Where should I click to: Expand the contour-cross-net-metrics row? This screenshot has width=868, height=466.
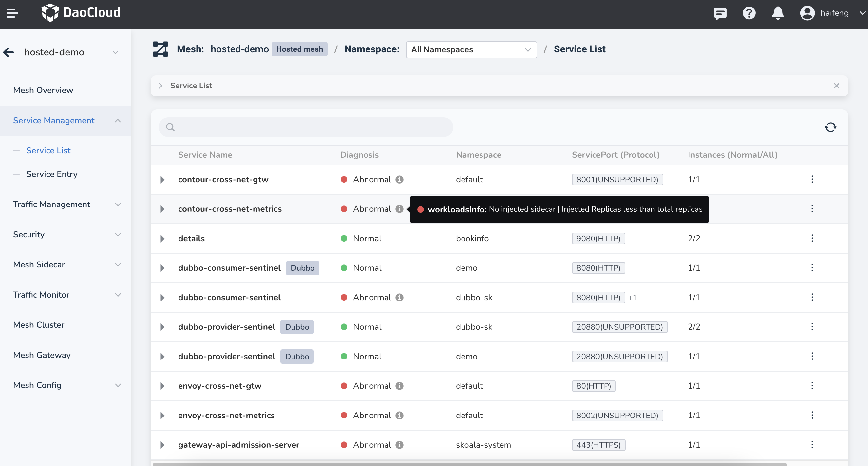click(162, 209)
